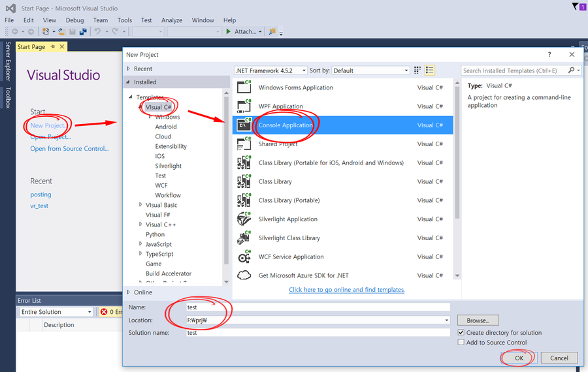Click the Windows Forms Application template icon
Screen dimensions: 588x372
coord(244,87)
